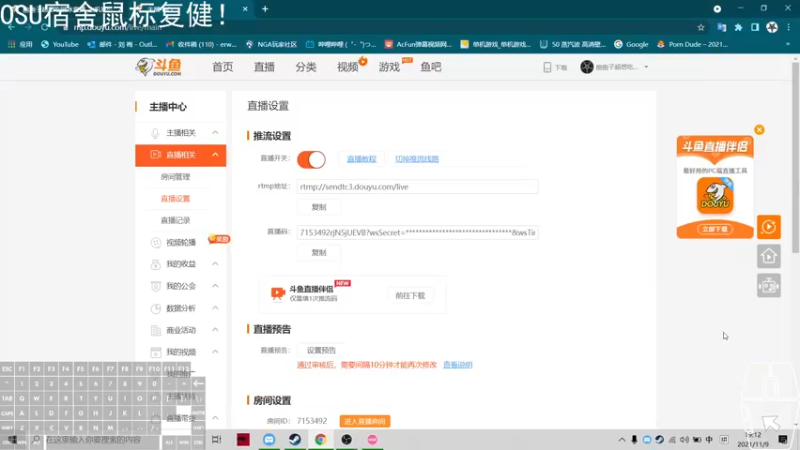Click the user avatar in site header

587,67
